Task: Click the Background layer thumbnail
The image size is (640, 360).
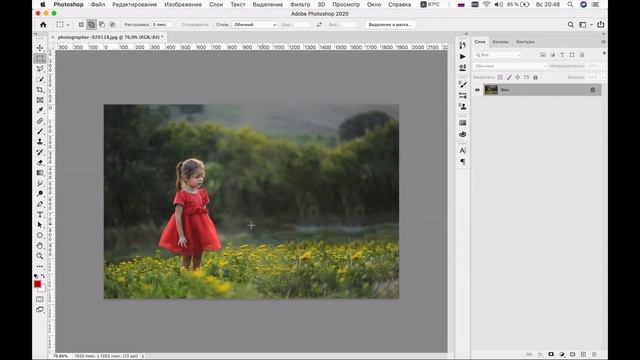Action: click(x=491, y=89)
